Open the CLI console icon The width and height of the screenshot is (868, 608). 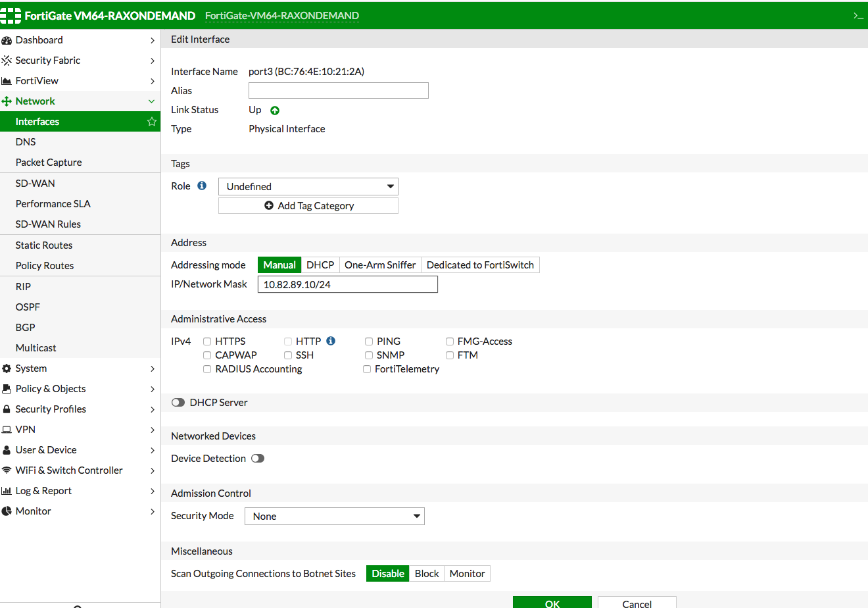click(858, 15)
